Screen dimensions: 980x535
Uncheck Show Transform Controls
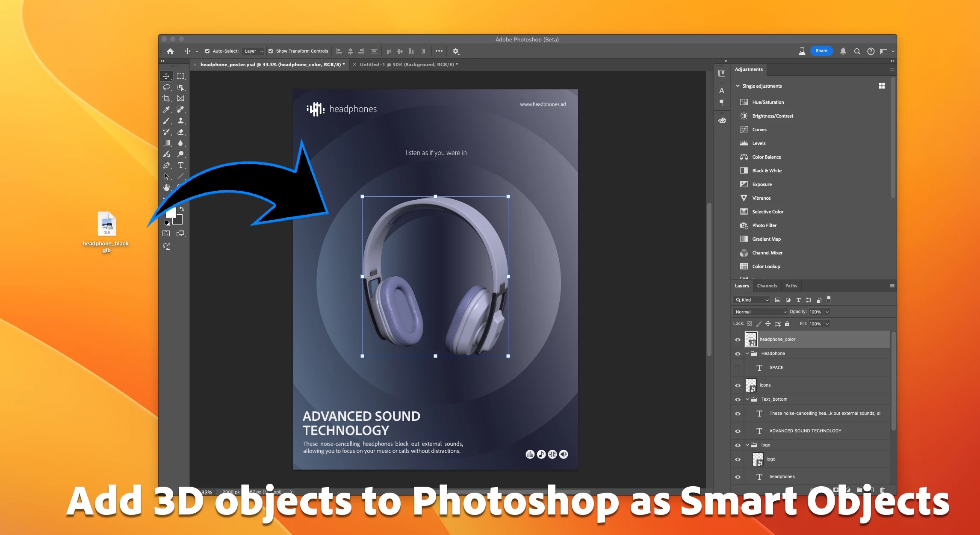coord(271,51)
